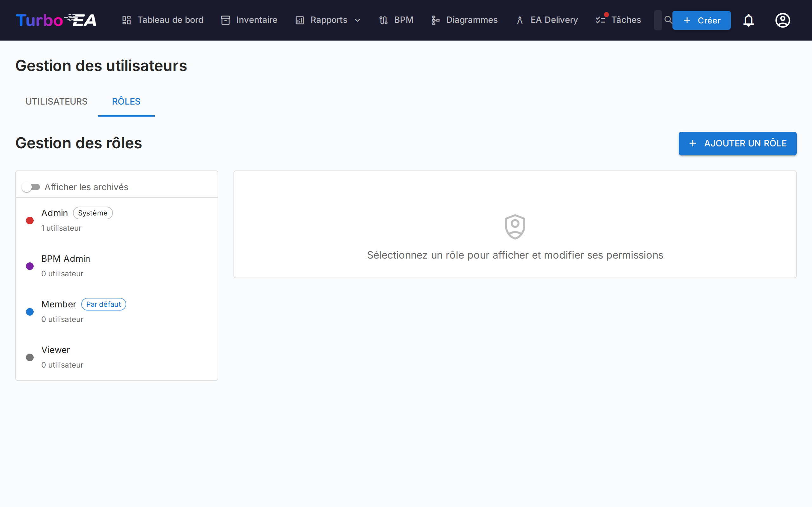Open the search magnifier icon
Image resolution: width=812 pixels, height=507 pixels.
(x=668, y=20)
